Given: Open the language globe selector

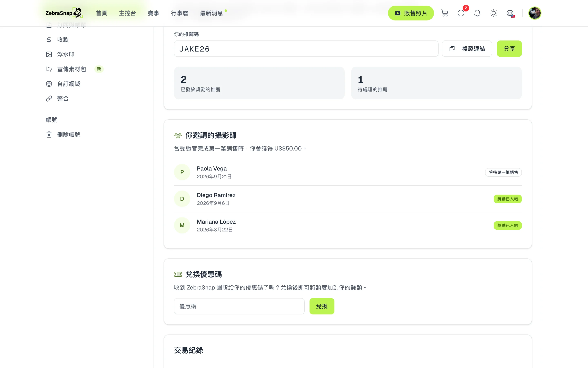Looking at the screenshot, I should coord(510,13).
